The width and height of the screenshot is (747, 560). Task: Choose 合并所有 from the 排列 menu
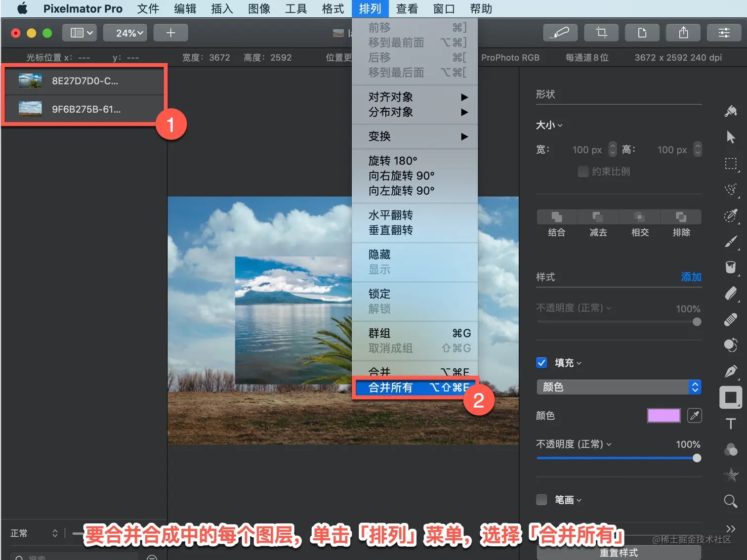(x=415, y=388)
